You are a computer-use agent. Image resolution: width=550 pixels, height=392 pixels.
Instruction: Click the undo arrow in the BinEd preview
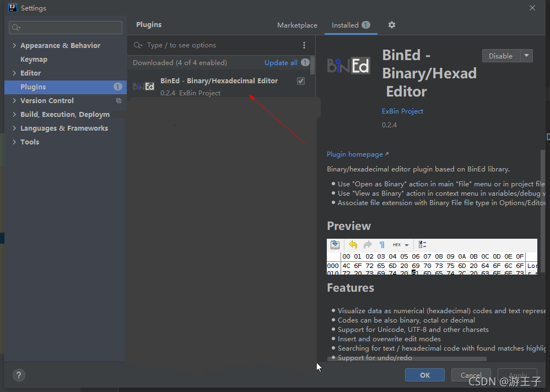tap(353, 245)
